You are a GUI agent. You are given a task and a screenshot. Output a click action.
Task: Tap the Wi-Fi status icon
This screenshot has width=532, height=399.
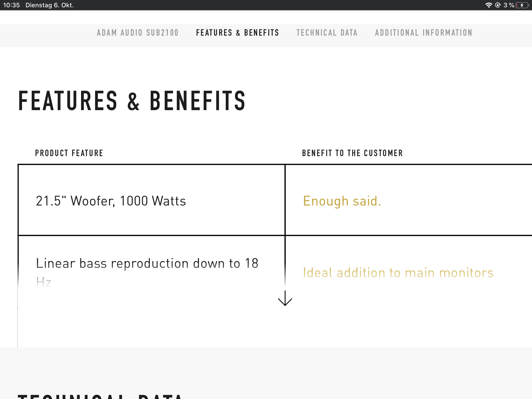tap(489, 5)
